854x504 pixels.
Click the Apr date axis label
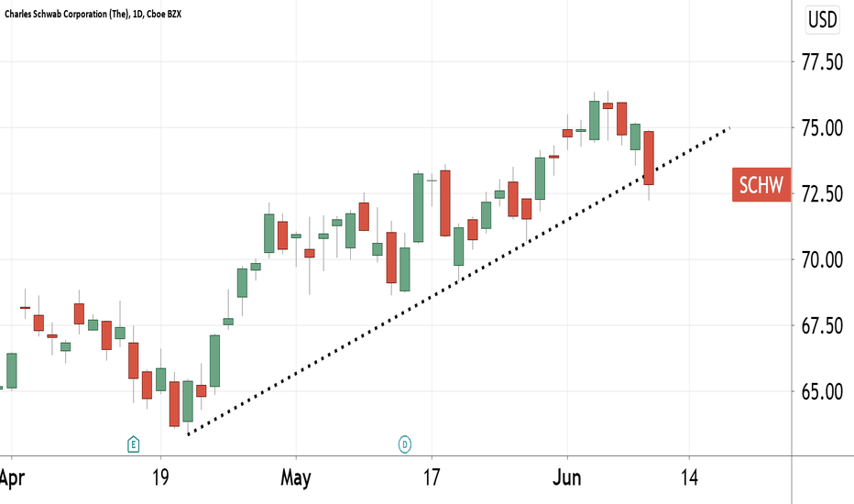(12, 477)
